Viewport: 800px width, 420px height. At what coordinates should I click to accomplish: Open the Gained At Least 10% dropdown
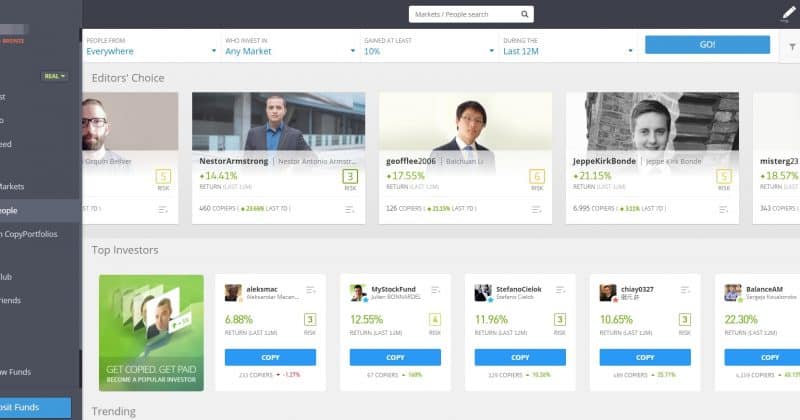tap(429, 46)
